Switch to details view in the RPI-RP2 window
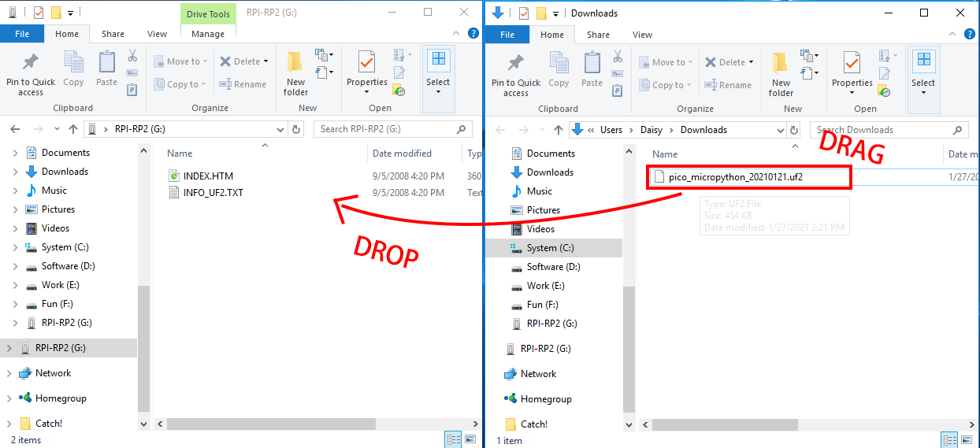The height and width of the screenshot is (448, 980). coord(454,439)
